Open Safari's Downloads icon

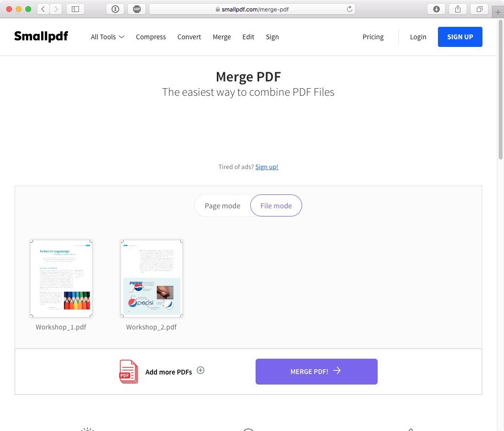point(436,9)
